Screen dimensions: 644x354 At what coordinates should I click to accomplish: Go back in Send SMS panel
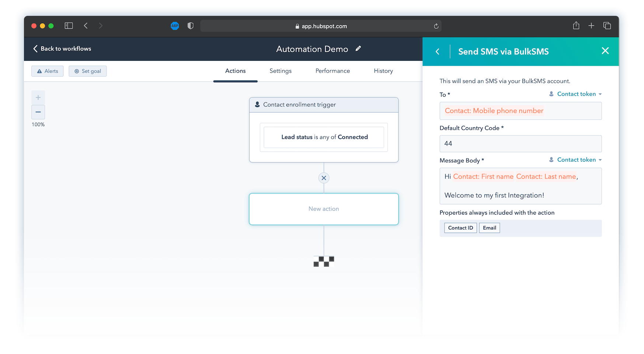[438, 52]
